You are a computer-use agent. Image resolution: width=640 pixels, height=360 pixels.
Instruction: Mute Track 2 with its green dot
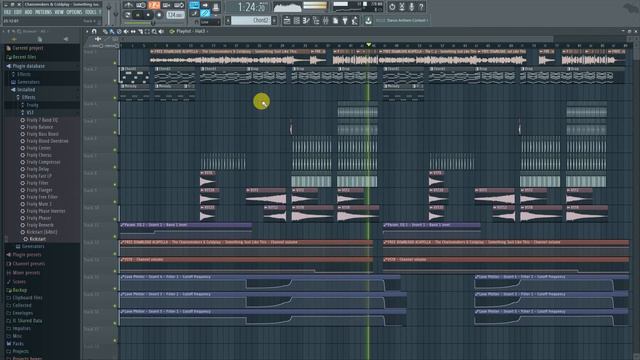[x=115, y=81]
